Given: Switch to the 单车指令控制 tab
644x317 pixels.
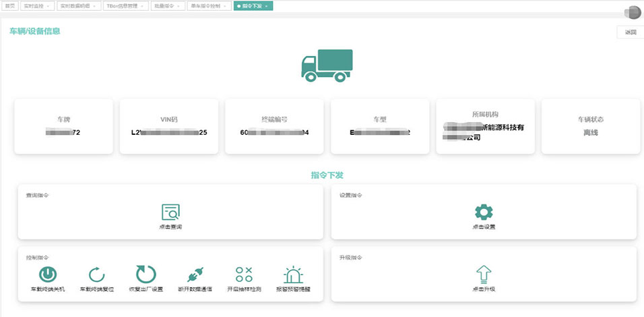Looking at the screenshot, I should [x=209, y=6].
